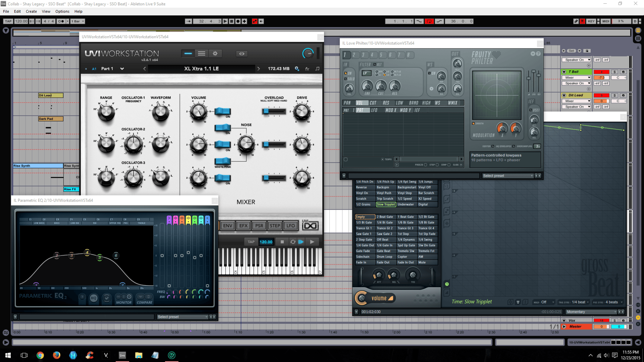The width and height of the screenshot is (644, 362).
Task: Open UVI ENV page button
Action: (x=228, y=225)
